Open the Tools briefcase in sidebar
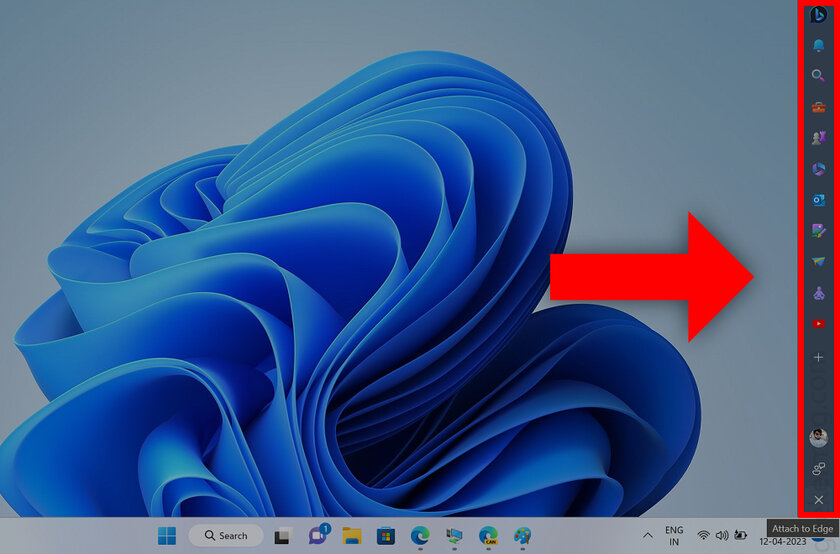The width and height of the screenshot is (840, 554). coord(818,107)
